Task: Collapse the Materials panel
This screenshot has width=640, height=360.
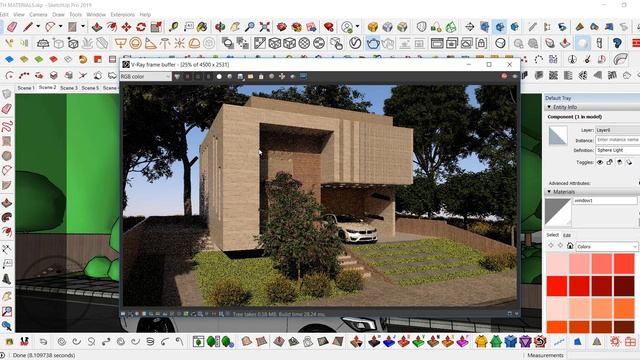Action: click(x=549, y=191)
